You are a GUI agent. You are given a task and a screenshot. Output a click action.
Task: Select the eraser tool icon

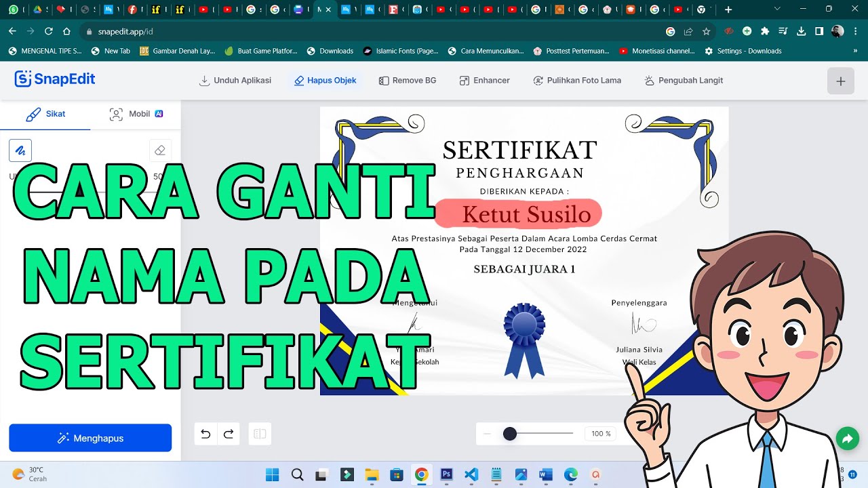160,150
